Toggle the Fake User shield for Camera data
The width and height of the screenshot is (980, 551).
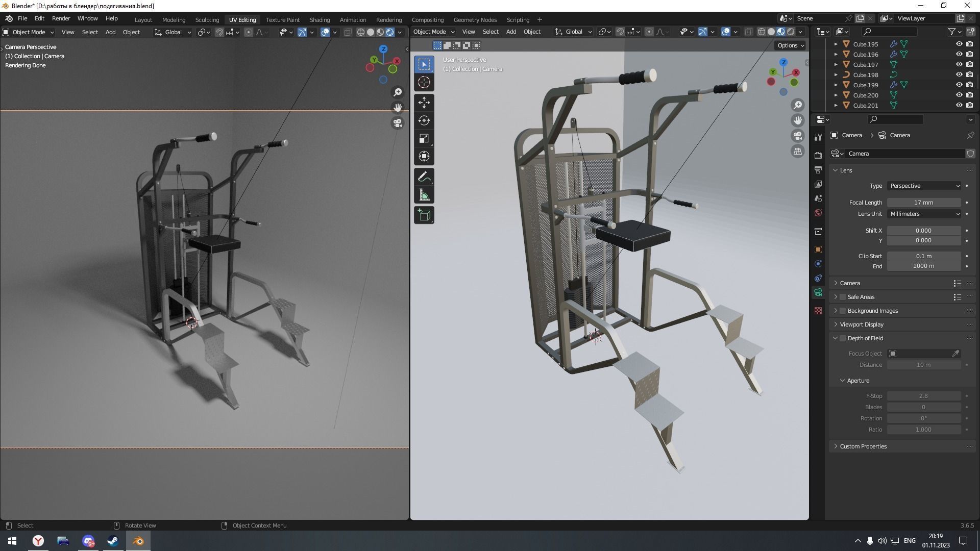[x=970, y=154]
